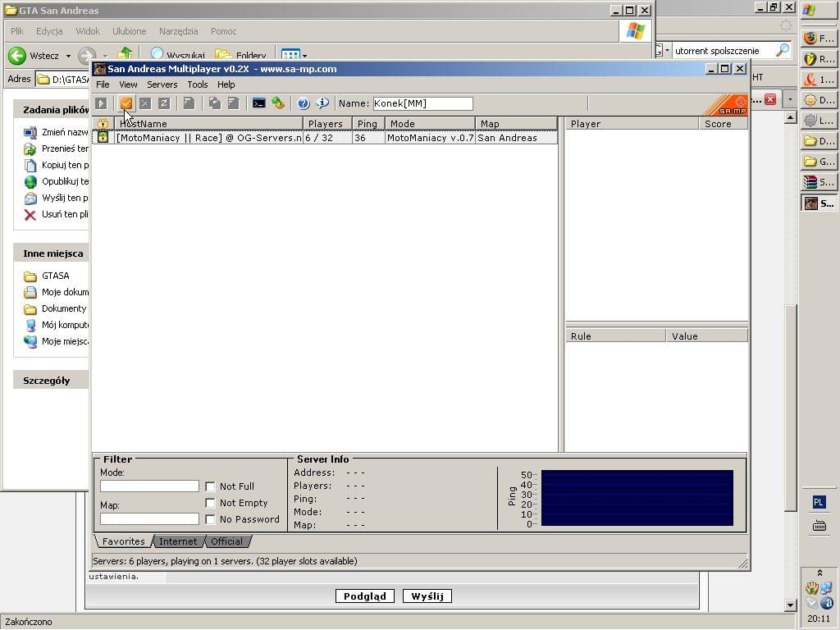Open the Remote Console icon
The image size is (840, 630).
click(258, 103)
